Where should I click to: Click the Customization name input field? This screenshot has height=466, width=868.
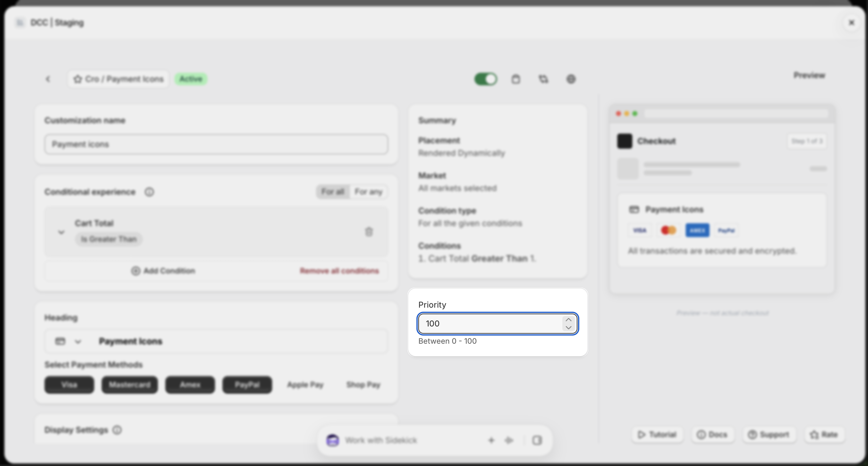point(216,145)
